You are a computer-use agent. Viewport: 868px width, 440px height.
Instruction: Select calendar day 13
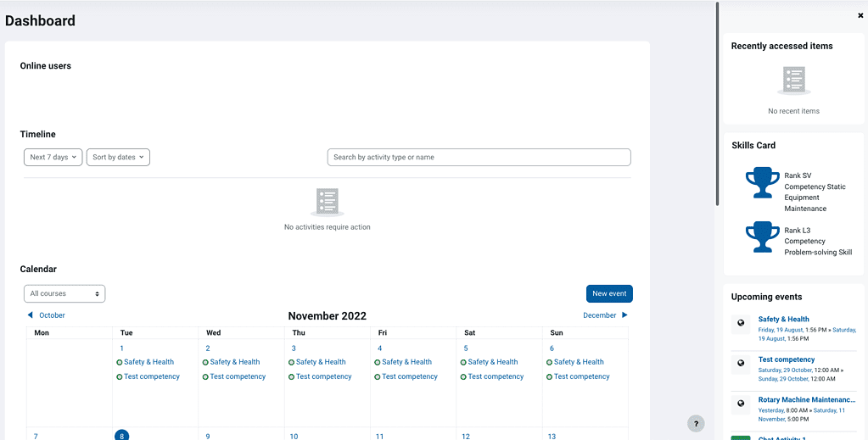click(552, 436)
